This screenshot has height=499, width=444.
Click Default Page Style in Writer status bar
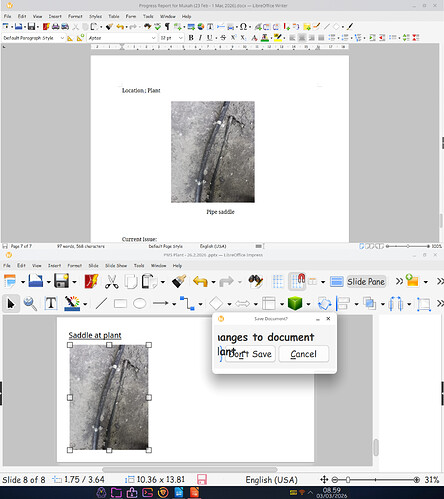click(165, 246)
